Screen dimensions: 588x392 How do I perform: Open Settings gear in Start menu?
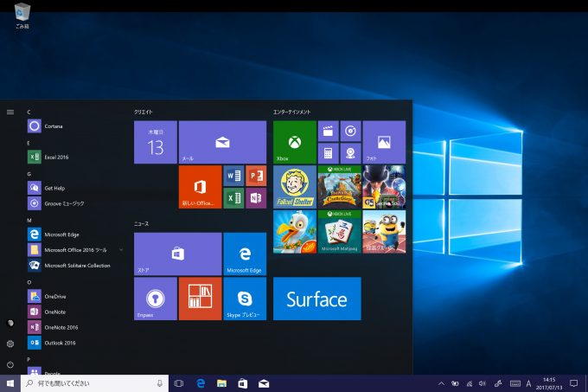10,344
